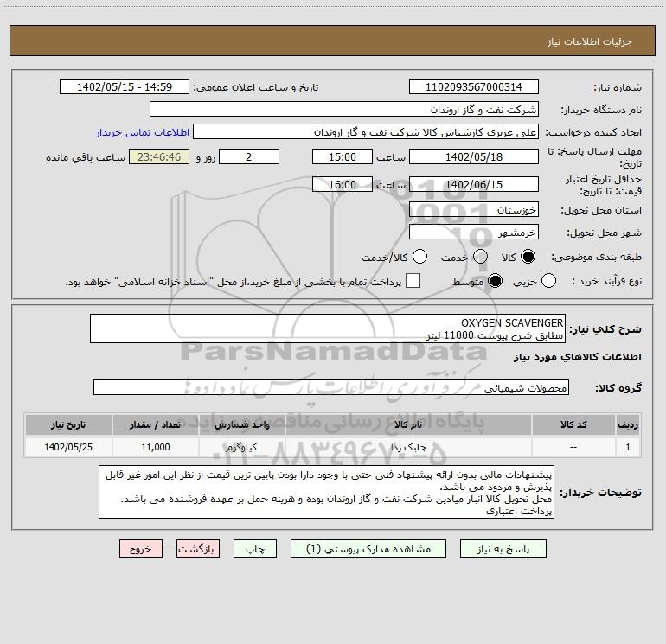The width and height of the screenshot is (666, 644).
Task: Select the جزیی purchase type radio
Action: (x=548, y=281)
